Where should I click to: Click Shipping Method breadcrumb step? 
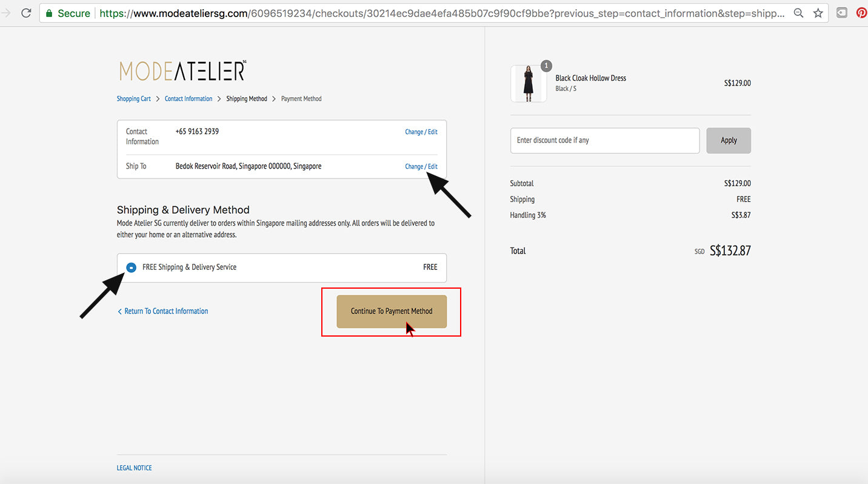coord(247,99)
